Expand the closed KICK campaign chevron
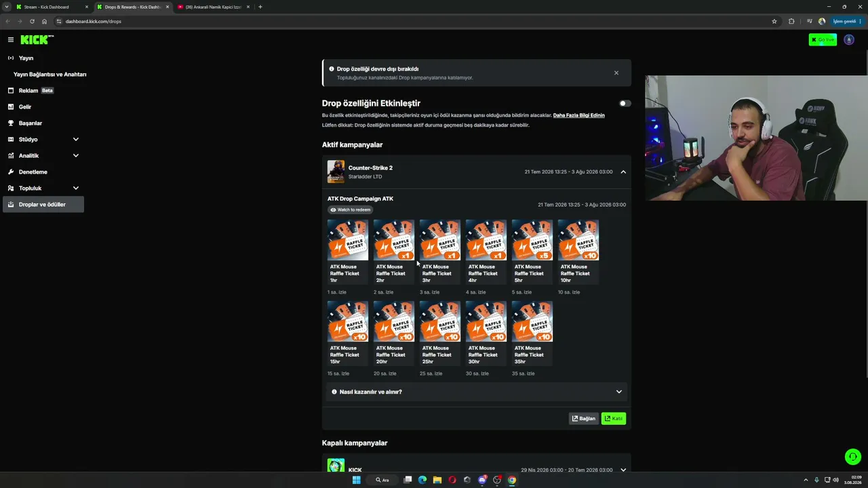868x488 pixels. (x=623, y=470)
